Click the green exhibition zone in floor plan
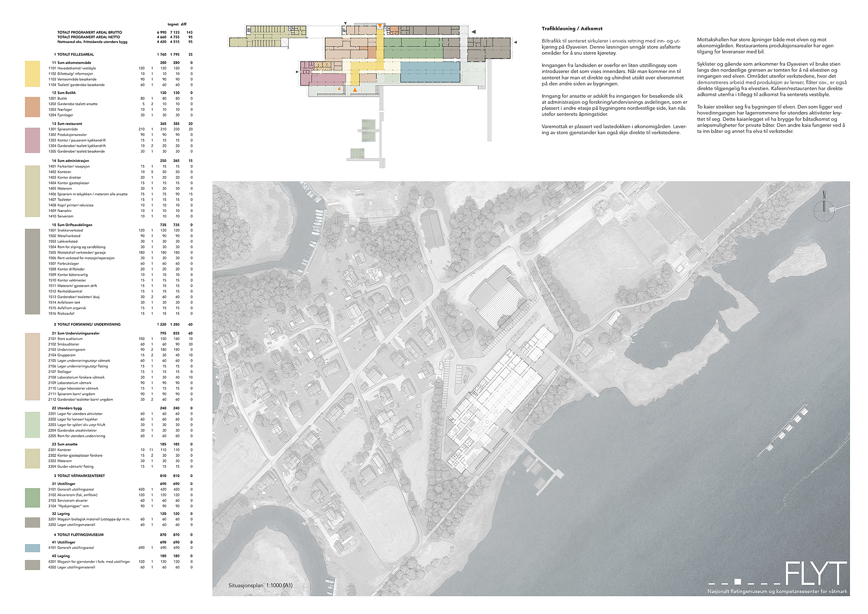 point(412,48)
